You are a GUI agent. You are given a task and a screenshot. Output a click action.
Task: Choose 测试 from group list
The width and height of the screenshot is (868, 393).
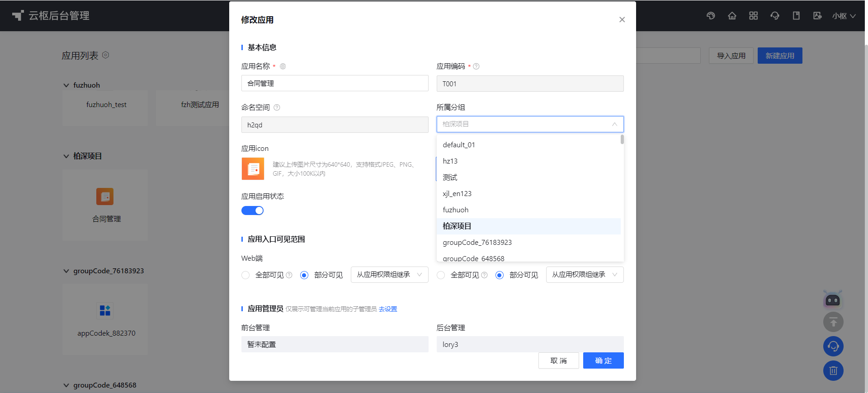[x=528, y=178]
